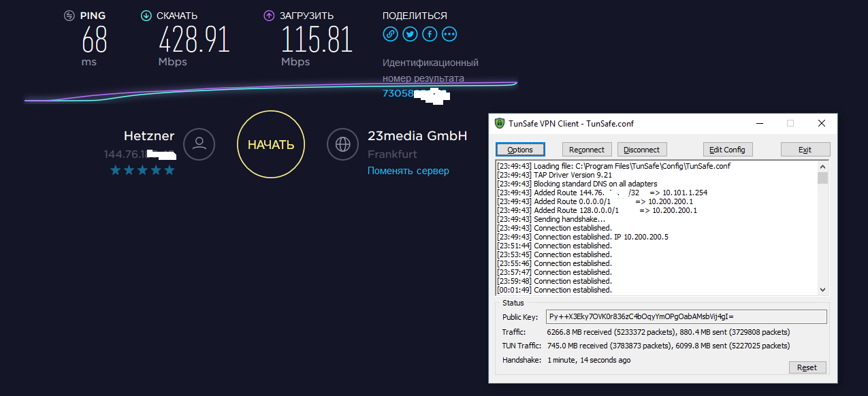Click the Handshake '1 minute, 14 seconds ago' text

[589, 360]
